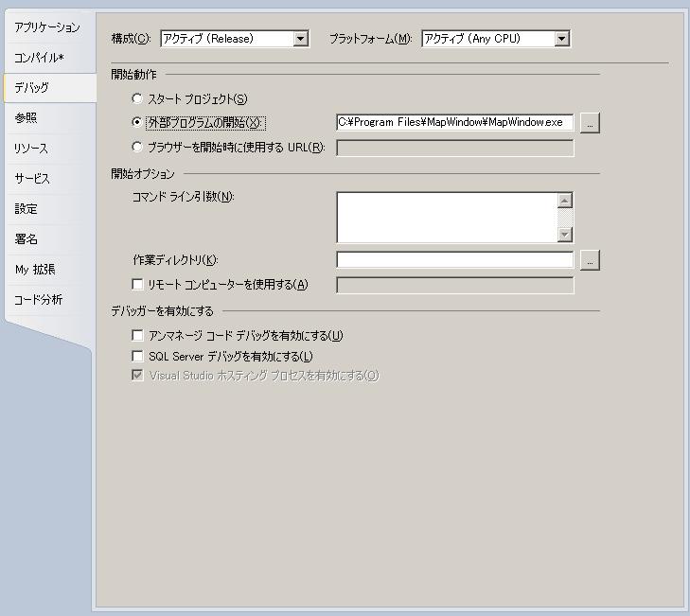Select the 参照 tab
Screen dimensions: 690x616
click(26, 118)
